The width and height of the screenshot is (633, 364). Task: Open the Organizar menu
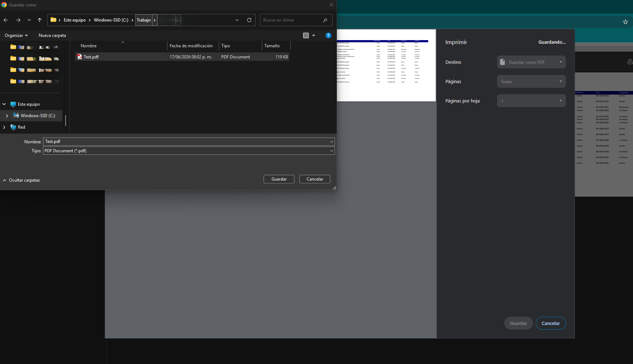[x=16, y=35]
